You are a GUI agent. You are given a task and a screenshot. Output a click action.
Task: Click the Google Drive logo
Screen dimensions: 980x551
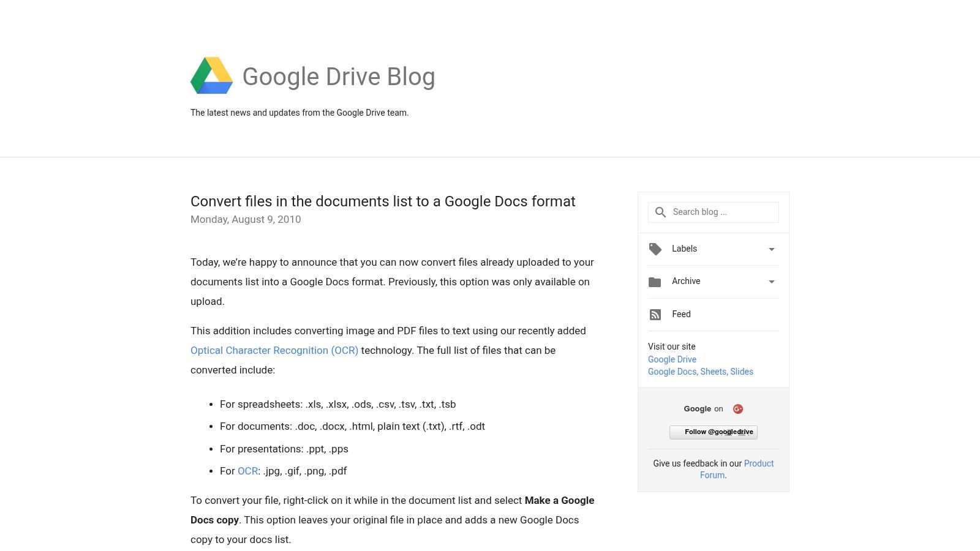(213, 75)
